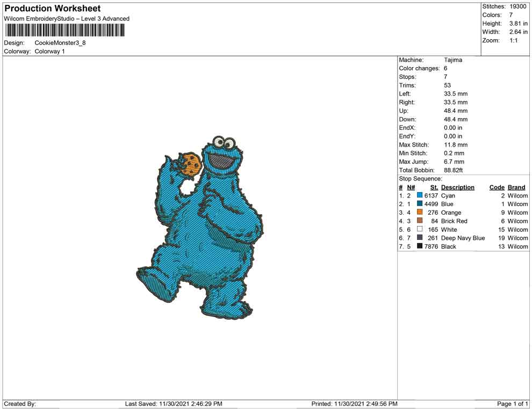Click the Height value 3.81 in
Screen dimensions: 532x409
coord(519,24)
